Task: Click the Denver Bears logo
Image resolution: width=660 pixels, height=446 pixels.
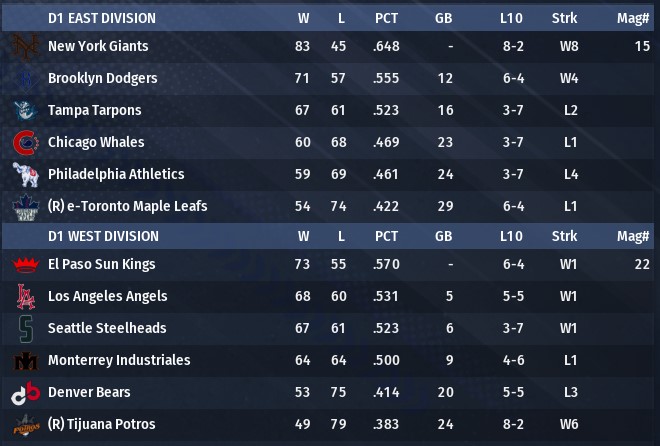Action: [x=24, y=392]
